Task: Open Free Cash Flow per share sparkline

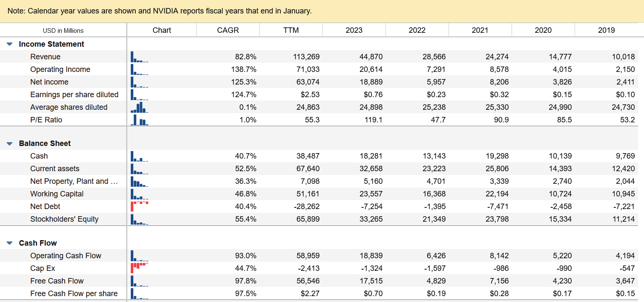Action: (x=140, y=294)
